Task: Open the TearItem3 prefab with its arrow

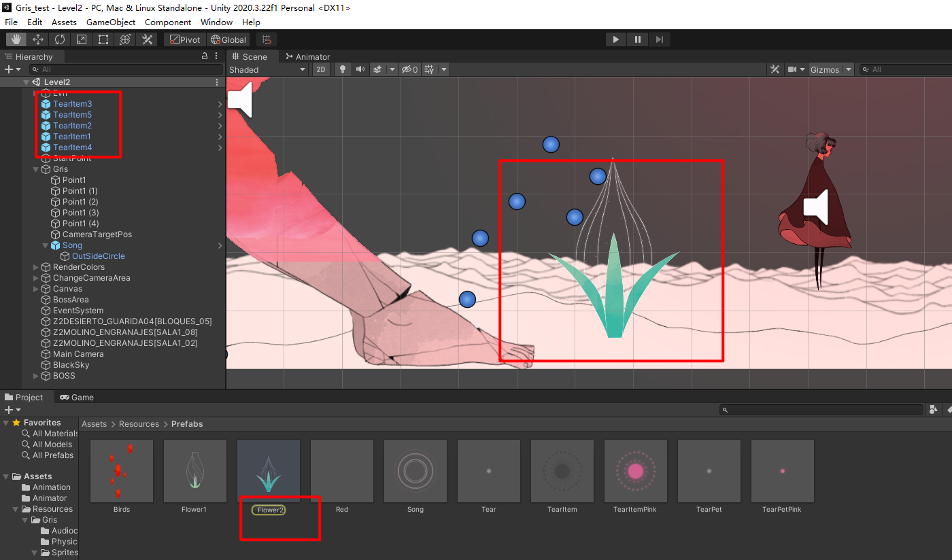Action: [220, 104]
